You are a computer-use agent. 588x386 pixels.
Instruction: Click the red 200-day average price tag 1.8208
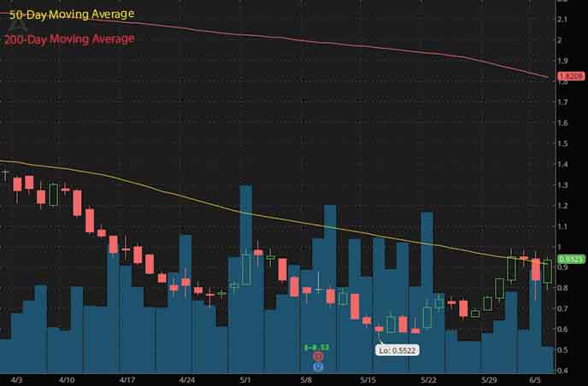click(x=571, y=76)
